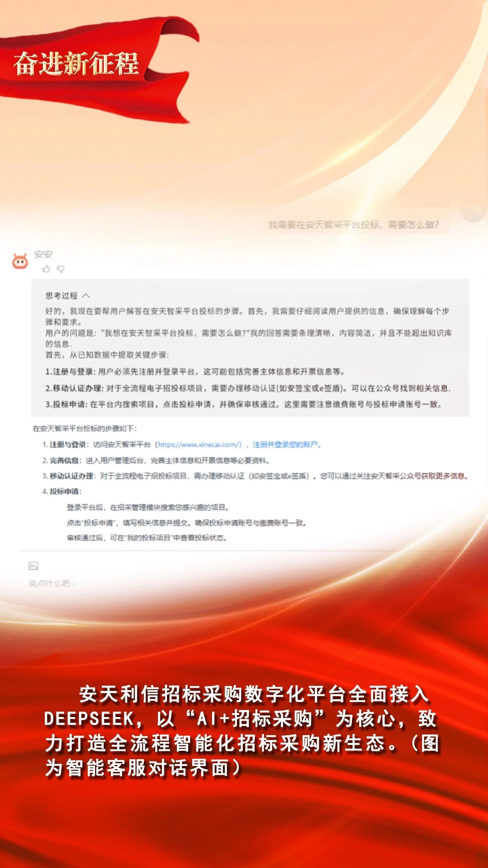Click answer step 3 移动认证办理
The image size is (488, 868).
[255, 476]
